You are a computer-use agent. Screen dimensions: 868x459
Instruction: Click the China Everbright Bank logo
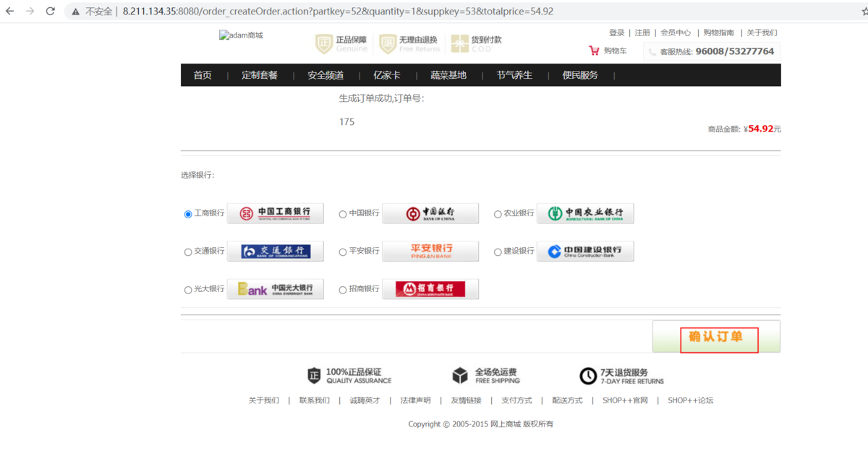pyautogui.click(x=276, y=289)
